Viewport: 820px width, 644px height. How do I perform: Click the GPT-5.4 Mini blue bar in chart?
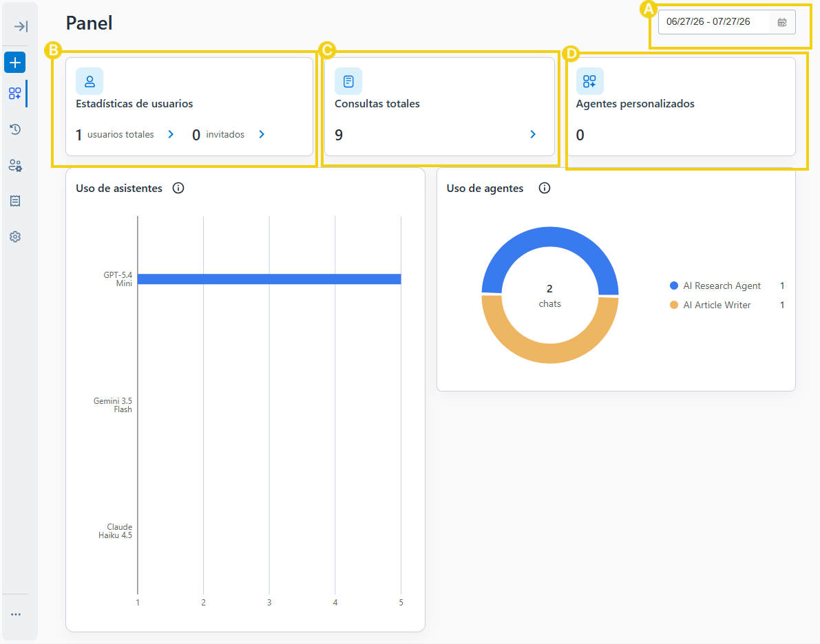coord(269,279)
